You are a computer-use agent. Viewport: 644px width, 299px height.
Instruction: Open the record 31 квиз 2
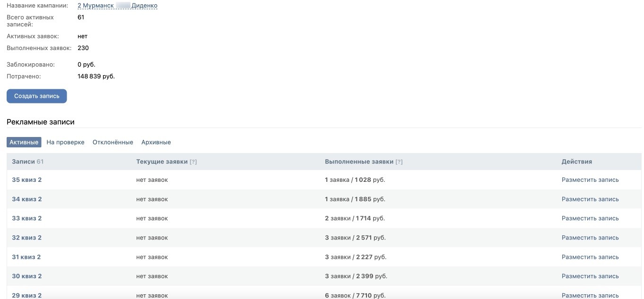click(x=26, y=257)
